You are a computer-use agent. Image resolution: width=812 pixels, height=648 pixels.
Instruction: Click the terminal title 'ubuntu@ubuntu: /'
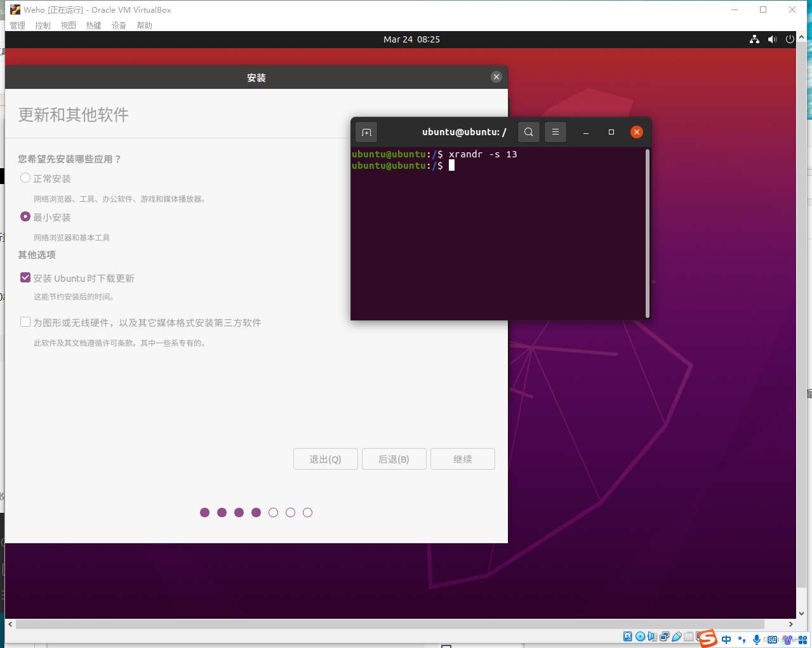tap(464, 132)
